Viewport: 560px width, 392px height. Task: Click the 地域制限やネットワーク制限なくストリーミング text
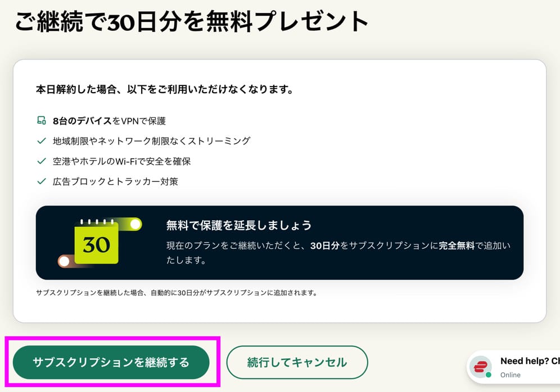[151, 141]
